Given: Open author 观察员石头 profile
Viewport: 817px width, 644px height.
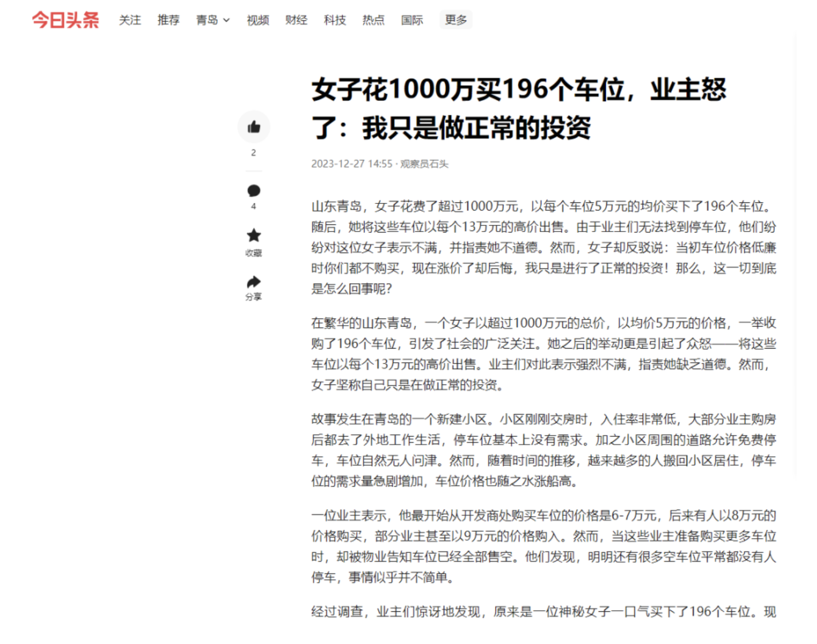Looking at the screenshot, I should [424, 164].
